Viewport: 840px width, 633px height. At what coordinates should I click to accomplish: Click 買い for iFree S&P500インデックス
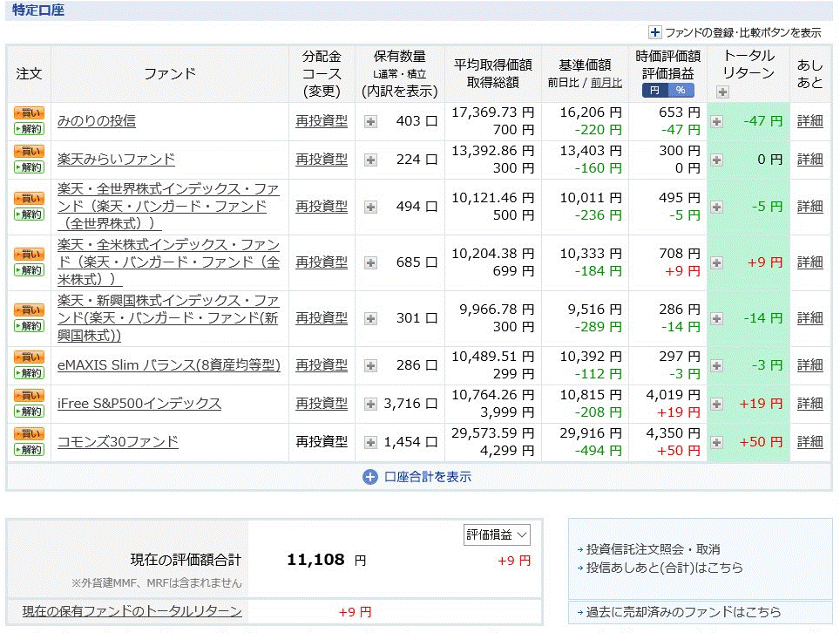click(x=29, y=396)
